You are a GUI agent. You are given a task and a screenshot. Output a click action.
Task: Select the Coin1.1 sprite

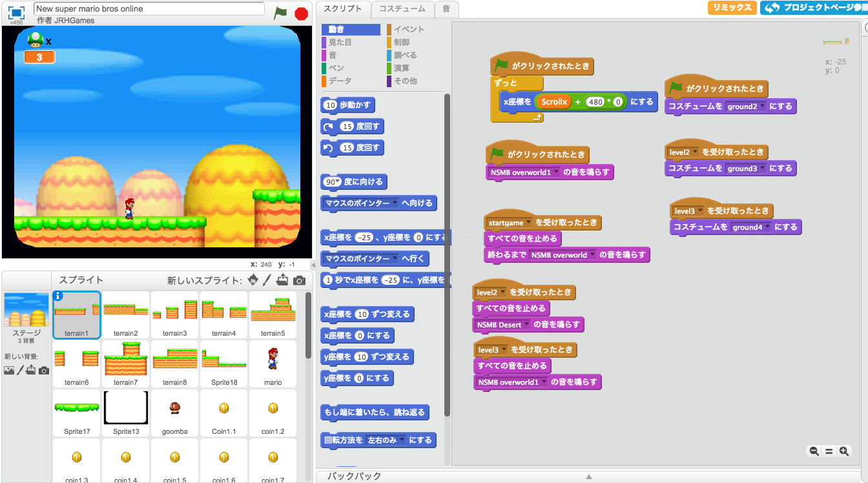pos(223,413)
